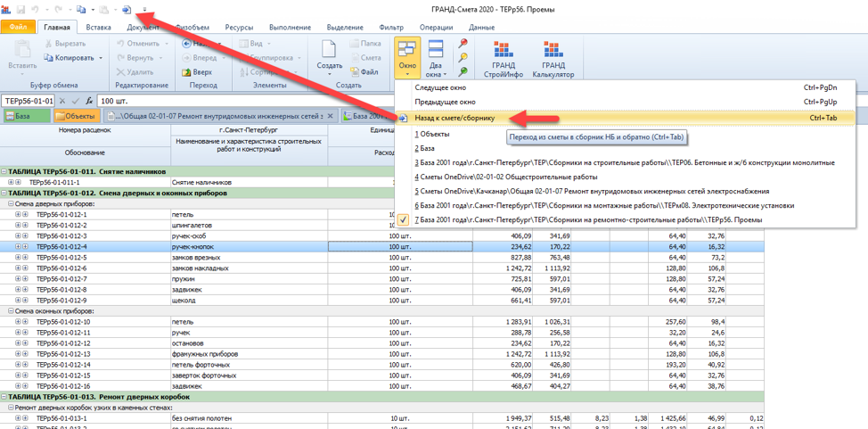This screenshot has height=429, width=868.
Task: Open the Копировать dropdown arrow
Action: click(x=101, y=58)
